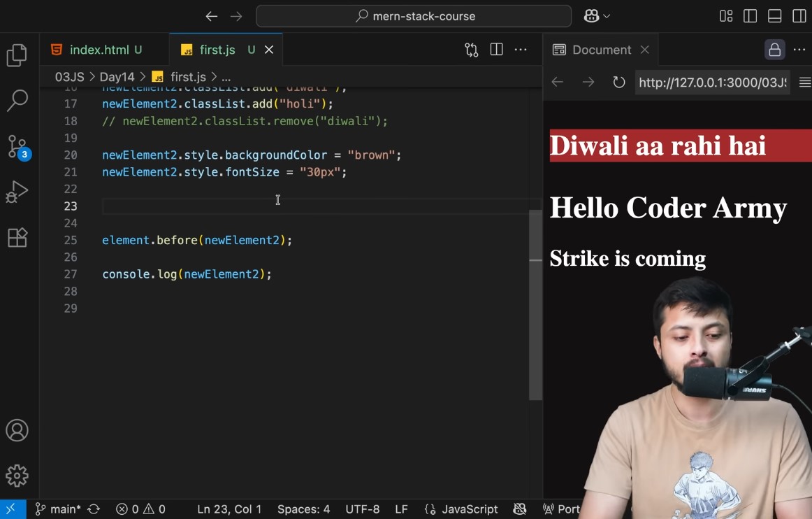Toggle the bottom panel

point(775,16)
